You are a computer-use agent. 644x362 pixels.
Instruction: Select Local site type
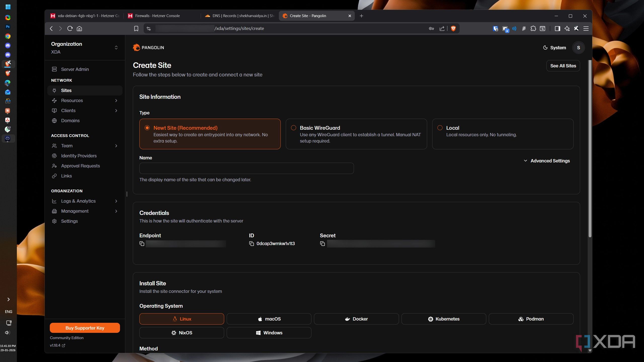point(503,134)
